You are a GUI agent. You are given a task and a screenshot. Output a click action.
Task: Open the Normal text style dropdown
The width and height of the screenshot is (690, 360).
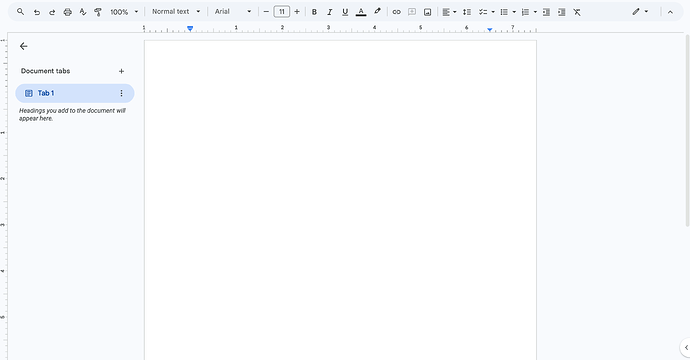pyautogui.click(x=176, y=11)
